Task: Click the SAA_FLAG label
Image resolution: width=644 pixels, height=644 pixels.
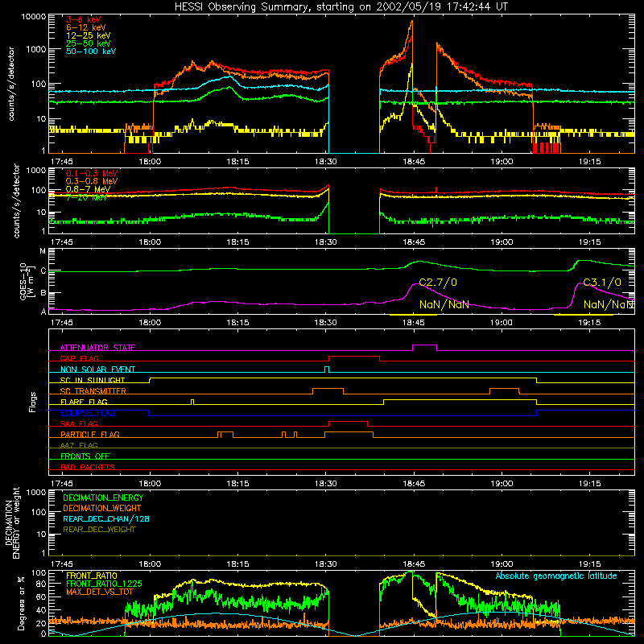Action: click(x=79, y=423)
